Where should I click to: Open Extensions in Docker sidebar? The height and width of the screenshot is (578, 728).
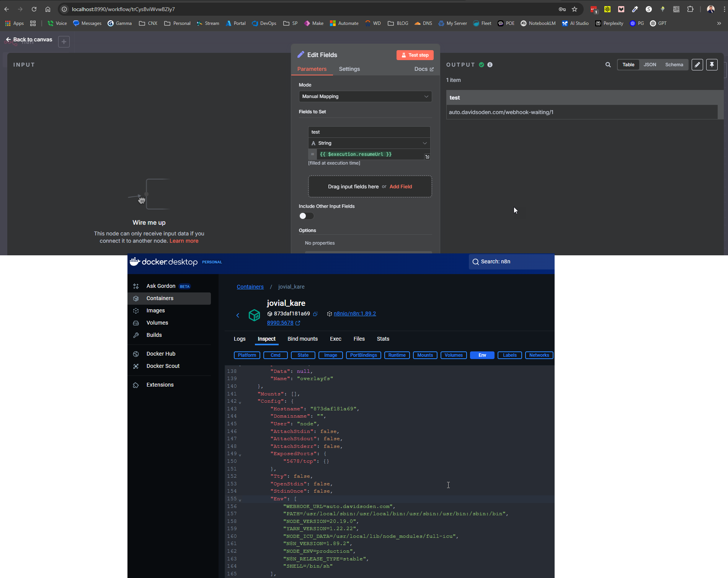click(x=169, y=385)
